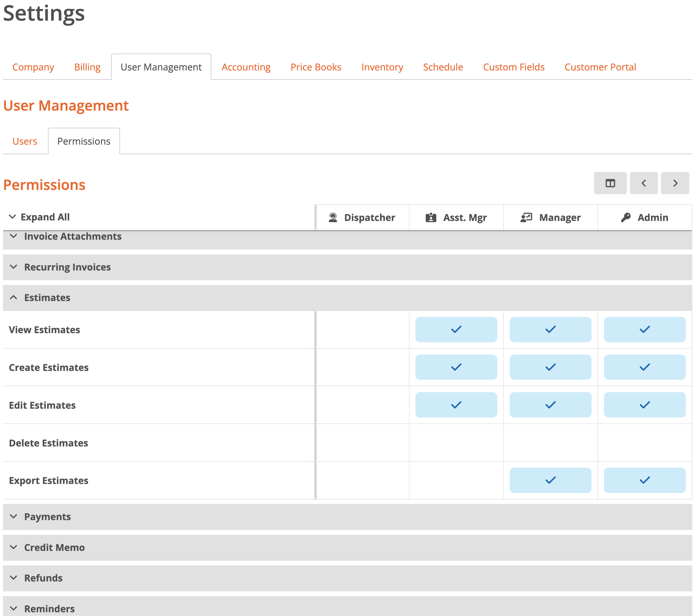Open the Company settings tab
Image resolution: width=699 pixels, height=616 pixels.
click(33, 67)
